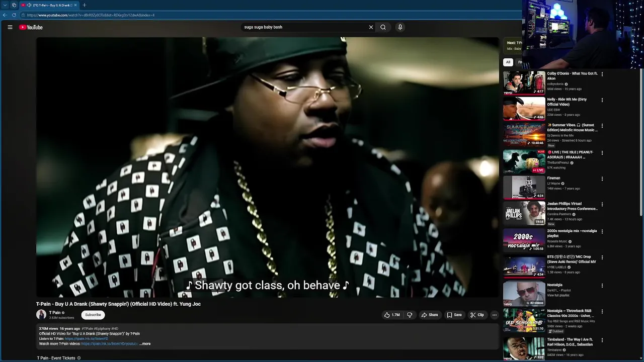
Task: Open options menu for Timbaland video
Action: tap(602, 340)
